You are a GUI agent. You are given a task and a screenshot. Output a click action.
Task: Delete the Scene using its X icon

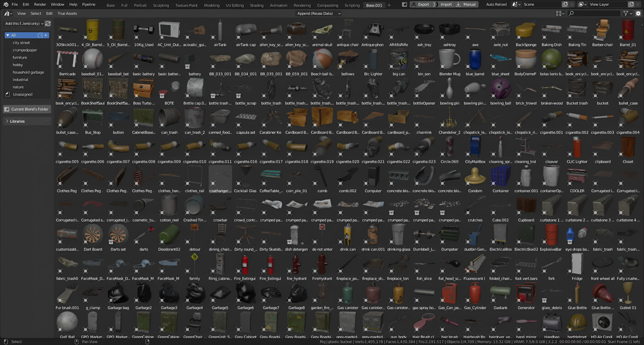[572, 4]
